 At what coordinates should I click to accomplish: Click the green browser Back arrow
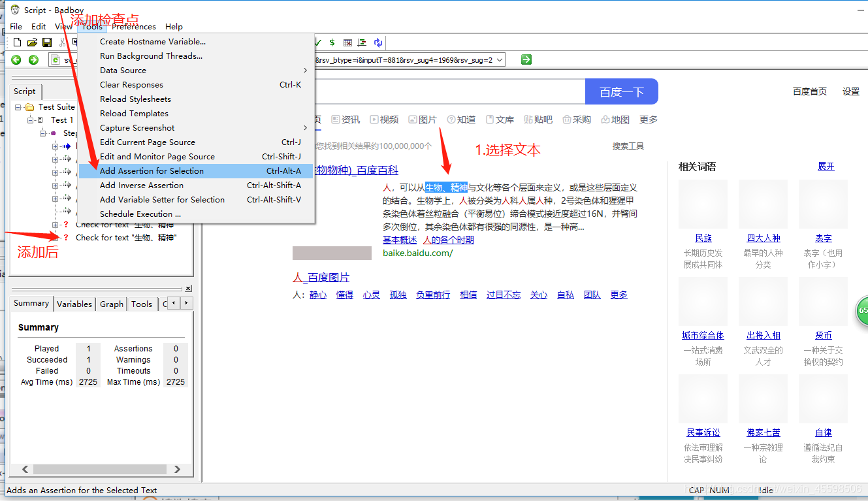16,60
